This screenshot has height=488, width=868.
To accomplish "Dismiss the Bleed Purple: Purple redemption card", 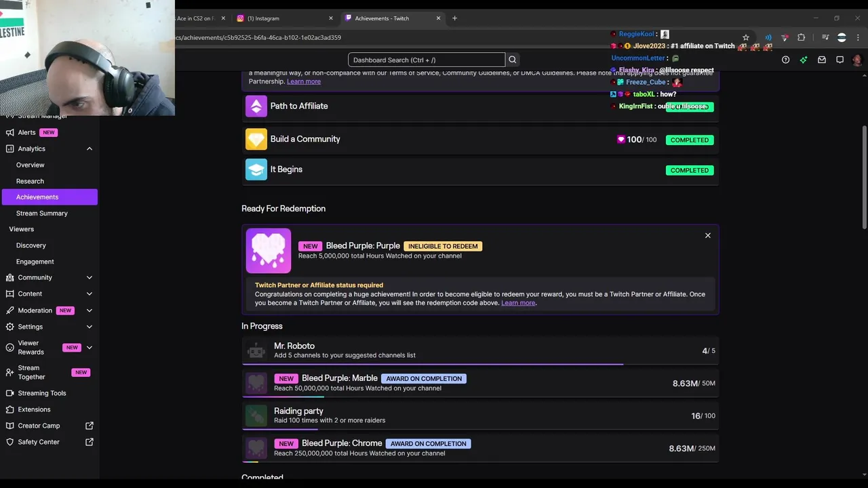I will (708, 235).
